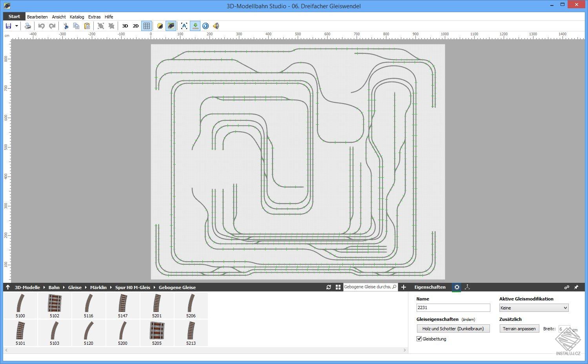The width and height of the screenshot is (588, 364).
Task: Click the pin icon in the Eigenschaften panel
Action: 576,287
